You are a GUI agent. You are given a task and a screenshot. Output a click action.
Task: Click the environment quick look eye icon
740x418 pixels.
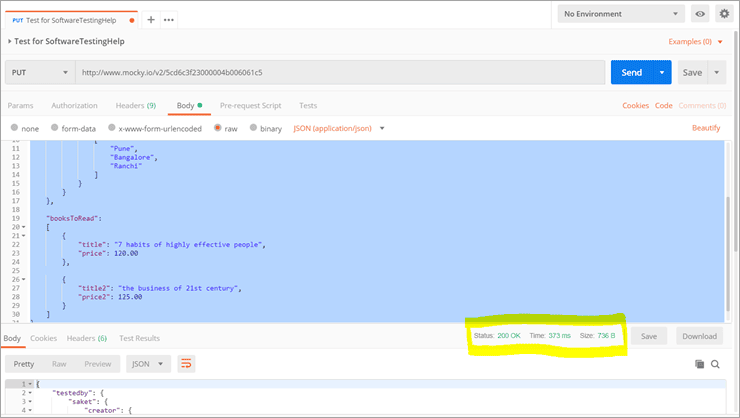[x=700, y=14]
